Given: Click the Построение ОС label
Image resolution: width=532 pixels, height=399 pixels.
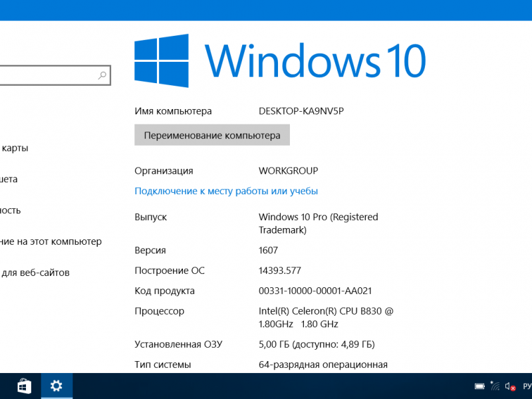Looking at the screenshot, I should pos(170,271).
